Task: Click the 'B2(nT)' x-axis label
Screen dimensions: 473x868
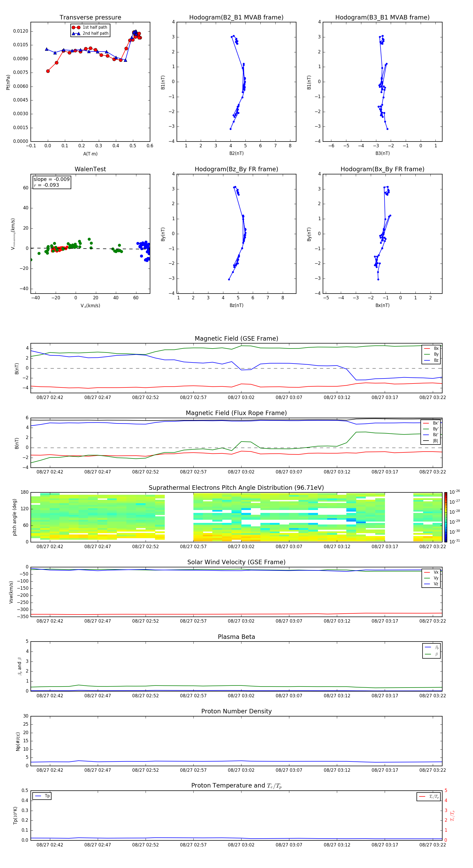Action: tap(236, 153)
